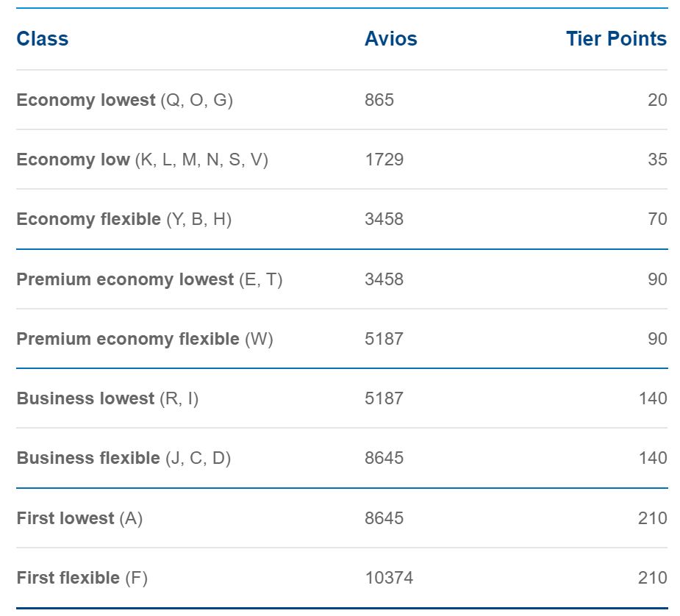680x616 pixels.
Task: Select the Premium economy flexible (W) row
Action: [x=342, y=339]
